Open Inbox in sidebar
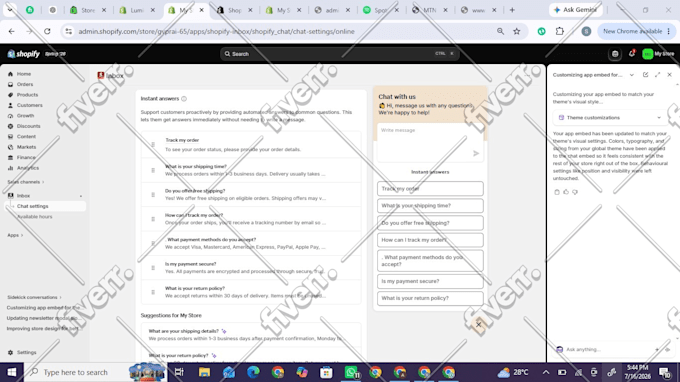This screenshot has height=382, width=680. click(23, 196)
